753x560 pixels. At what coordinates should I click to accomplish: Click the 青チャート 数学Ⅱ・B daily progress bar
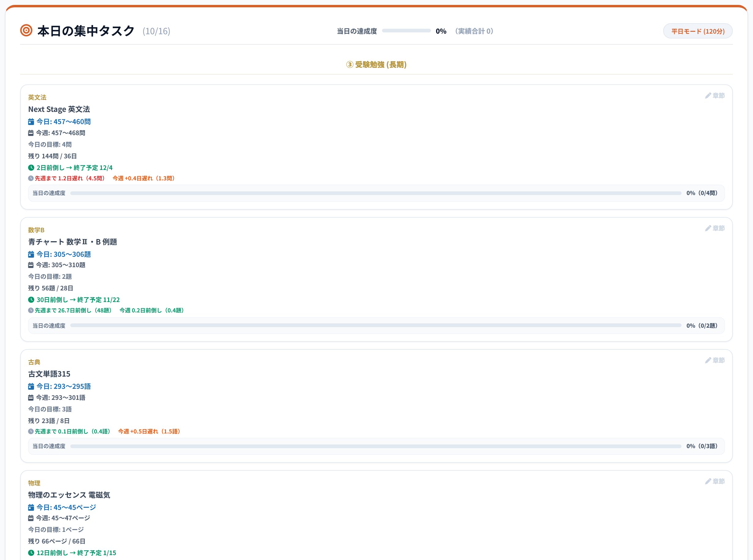(x=376, y=326)
